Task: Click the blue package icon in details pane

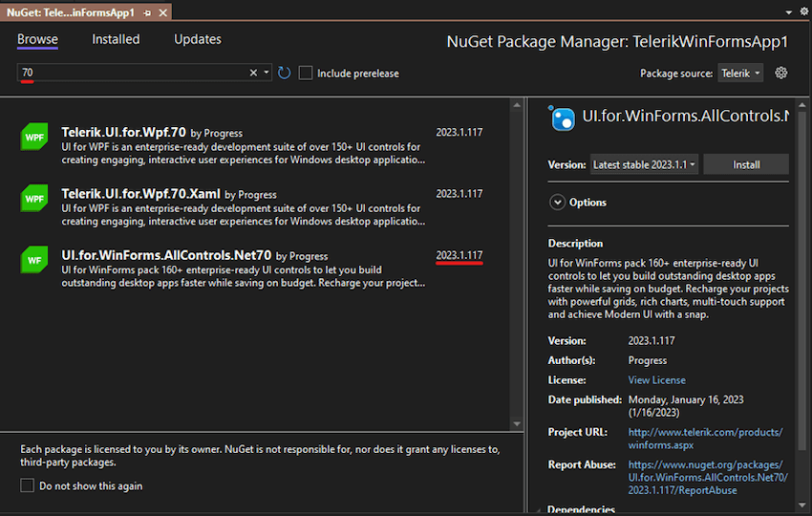Action: tap(563, 118)
